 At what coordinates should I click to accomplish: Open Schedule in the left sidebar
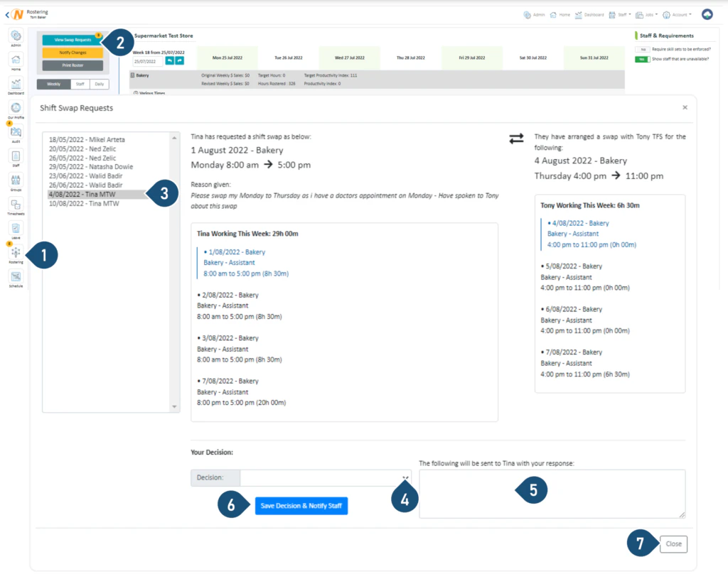point(16,278)
